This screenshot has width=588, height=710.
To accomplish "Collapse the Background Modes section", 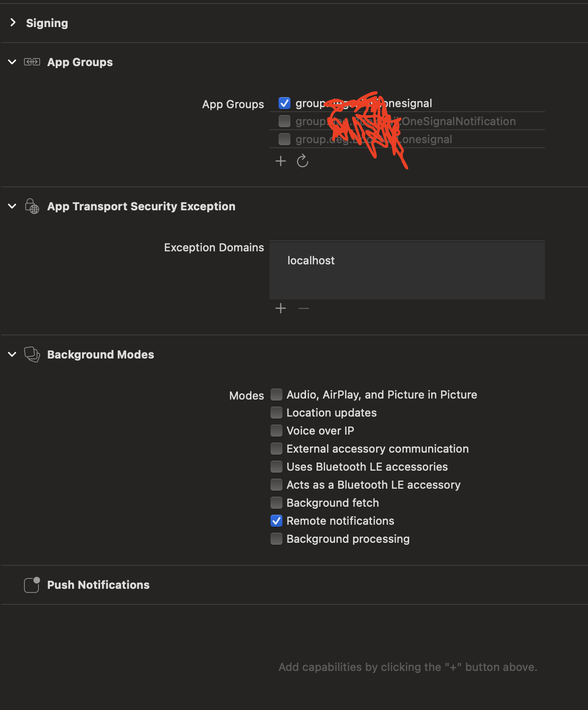I will (12, 354).
